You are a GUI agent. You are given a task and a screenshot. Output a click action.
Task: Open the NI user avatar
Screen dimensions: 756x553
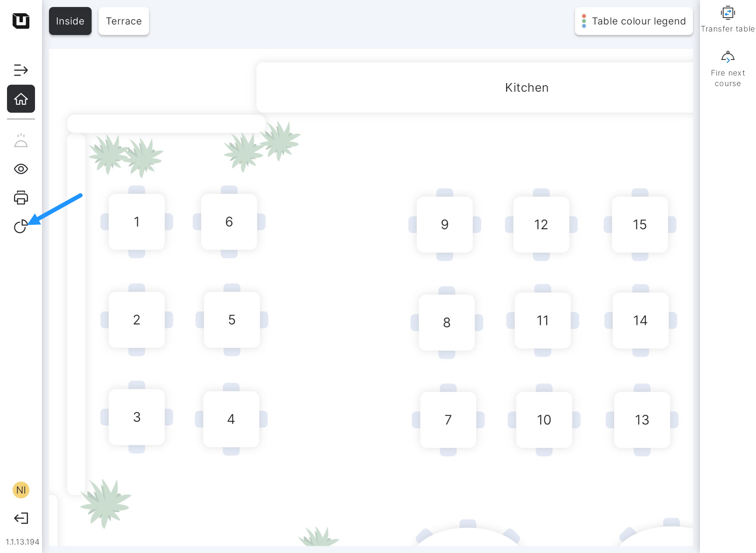[21, 490]
